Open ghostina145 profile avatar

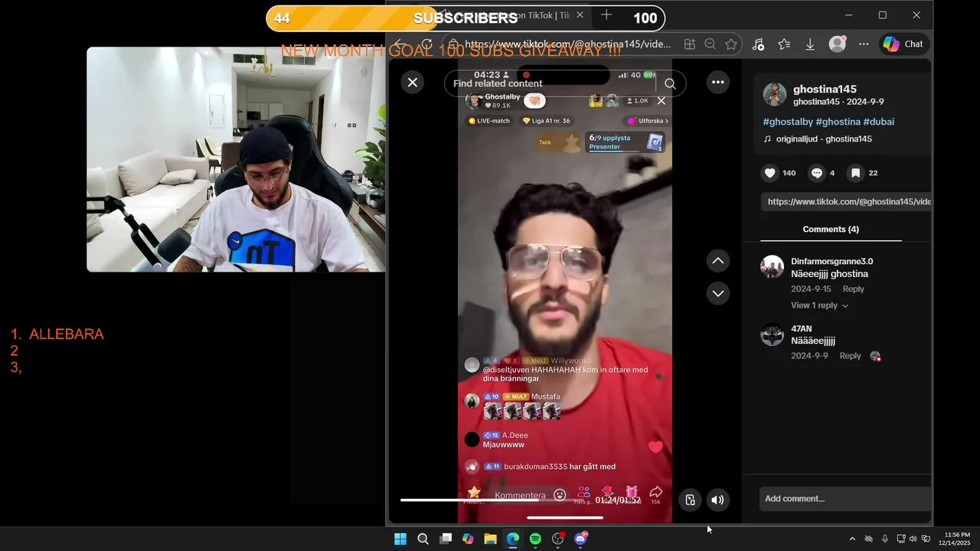coord(775,94)
